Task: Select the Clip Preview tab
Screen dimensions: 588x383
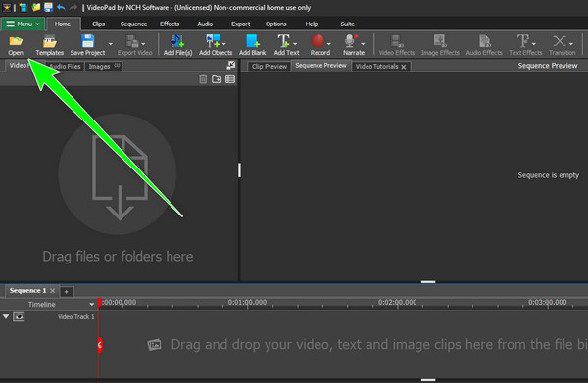Action: point(269,67)
